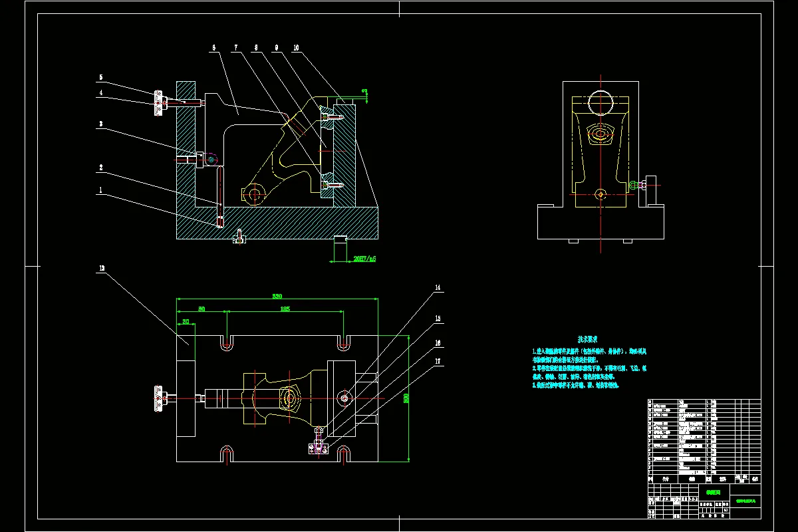Click part balloon number 8
798x532 pixels.
255,48
